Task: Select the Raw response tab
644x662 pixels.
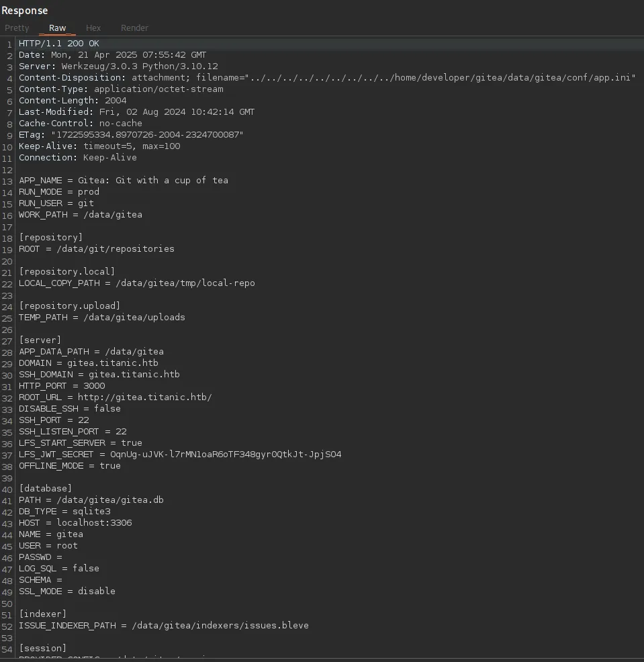Action: click(57, 28)
